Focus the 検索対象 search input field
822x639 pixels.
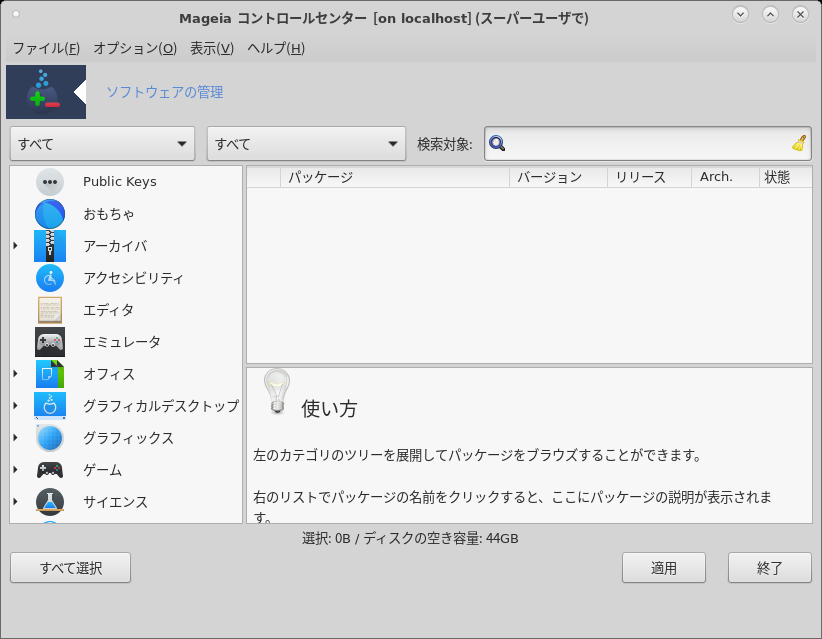(648, 143)
